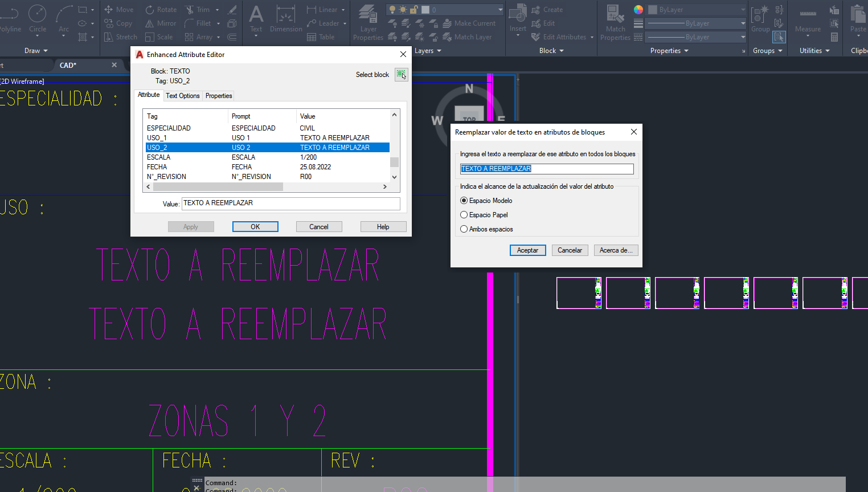Activate the Copy tool

coord(118,23)
